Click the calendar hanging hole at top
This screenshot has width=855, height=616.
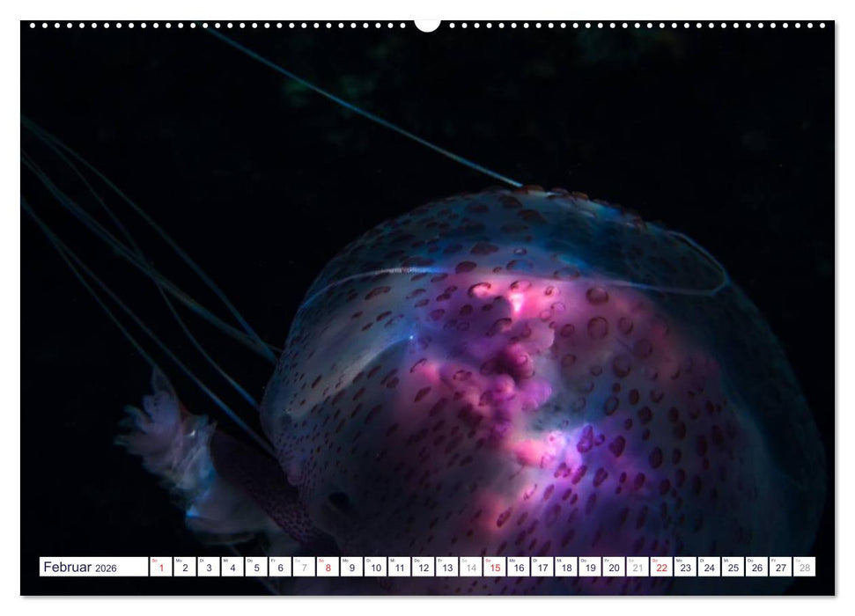coord(427,24)
